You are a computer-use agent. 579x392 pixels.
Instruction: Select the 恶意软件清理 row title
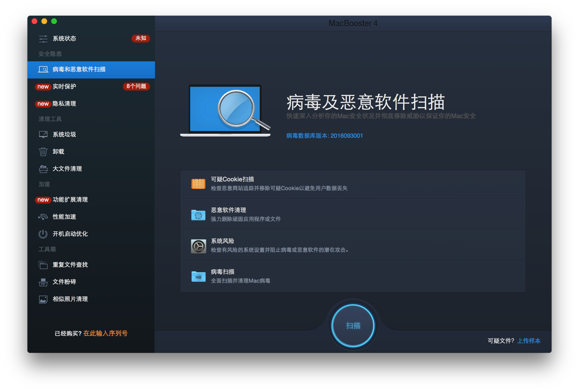[x=228, y=210]
